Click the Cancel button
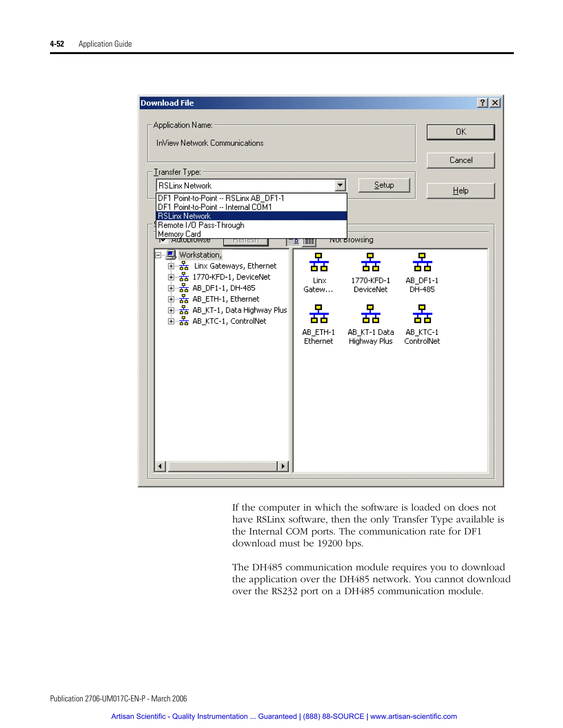Image resolution: width=563 pixels, height=728 pixels. [461, 160]
